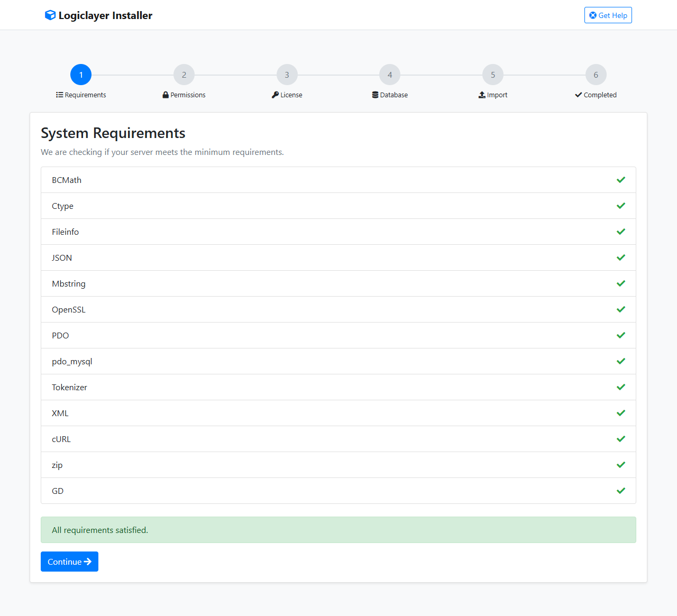This screenshot has height=616, width=677.
Task: Select step 3 circle in wizard
Action: point(287,75)
